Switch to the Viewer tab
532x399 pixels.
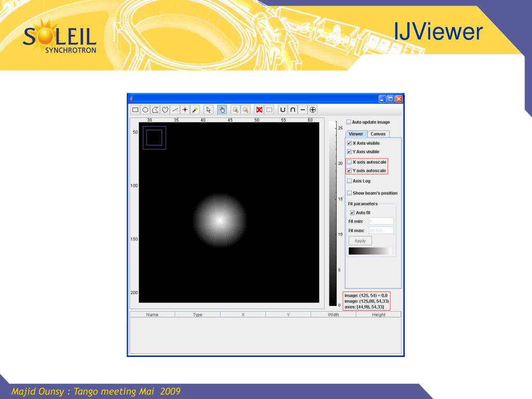[x=356, y=134]
